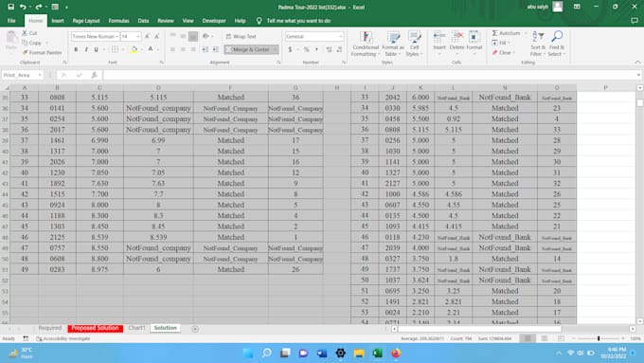Open the font name dropdown

pyautogui.click(x=117, y=37)
